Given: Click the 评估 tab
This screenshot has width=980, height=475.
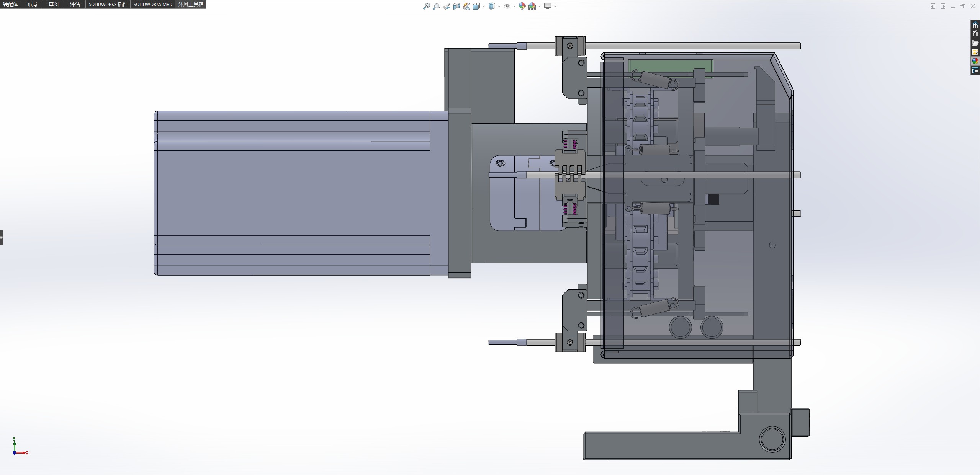Looking at the screenshot, I should pyautogui.click(x=75, y=4).
